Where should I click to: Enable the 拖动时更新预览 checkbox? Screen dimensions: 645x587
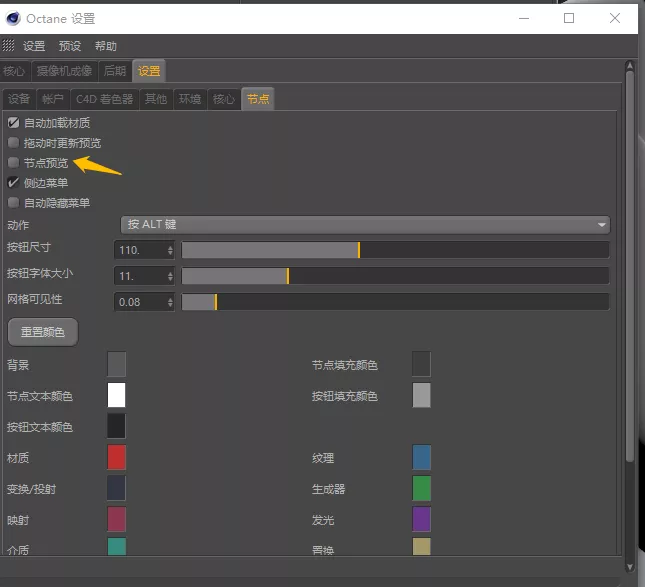pos(14,143)
